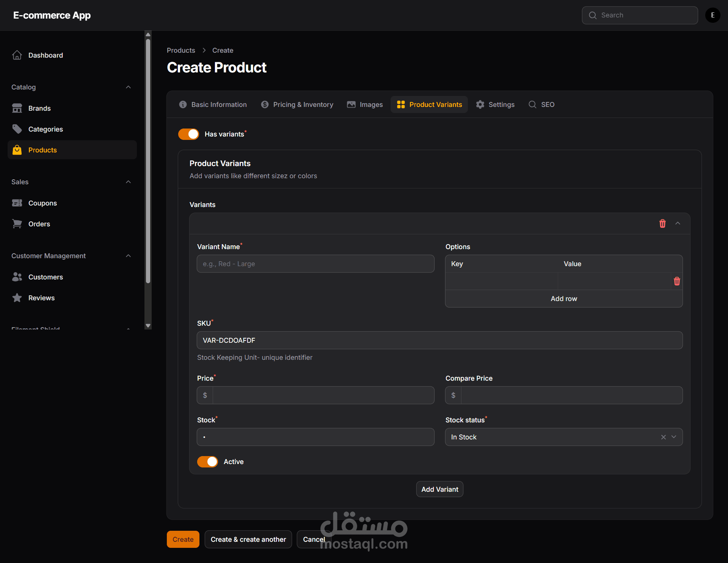Screen dimensions: 728x563
Task: Click the user avatar E icon
Action: [712, 15]
